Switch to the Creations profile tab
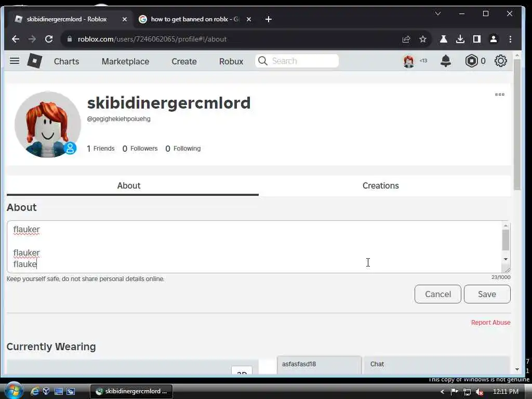The height and width of the screenshot is (399, 532). (381, 185)
